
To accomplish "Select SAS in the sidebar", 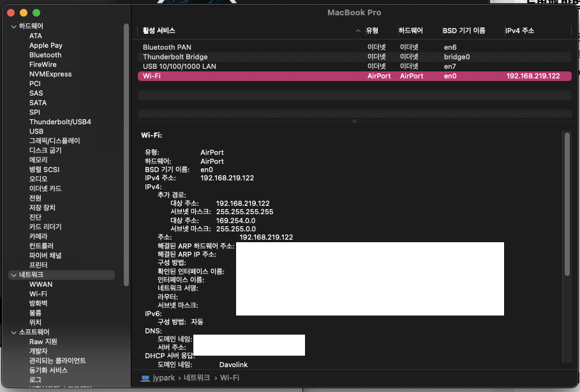I will 36,94.
